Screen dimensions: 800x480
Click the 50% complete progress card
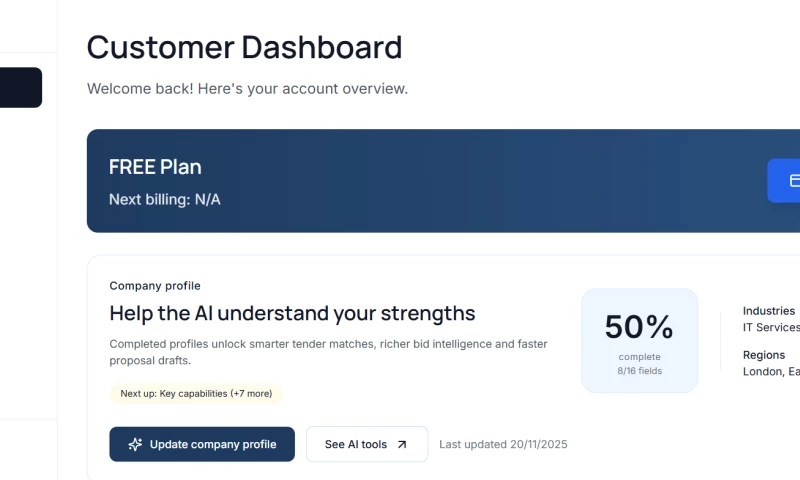click(x=639, y=340)
